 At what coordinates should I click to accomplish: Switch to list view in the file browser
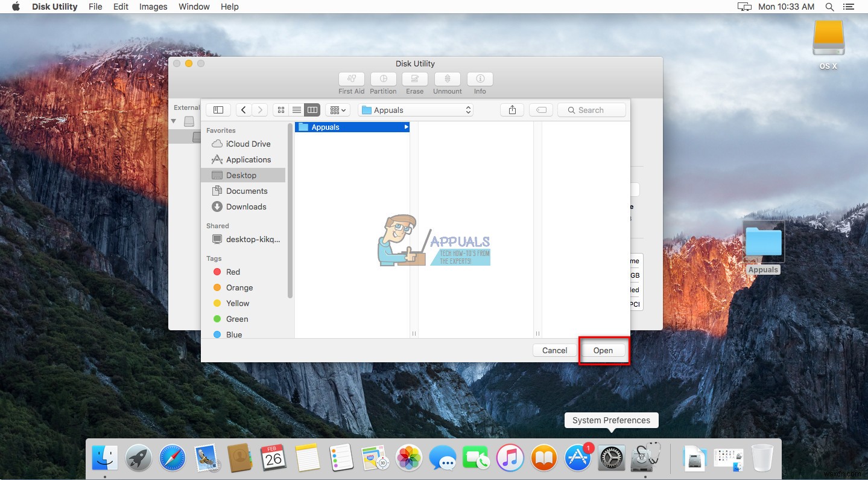tap(296, 109)
